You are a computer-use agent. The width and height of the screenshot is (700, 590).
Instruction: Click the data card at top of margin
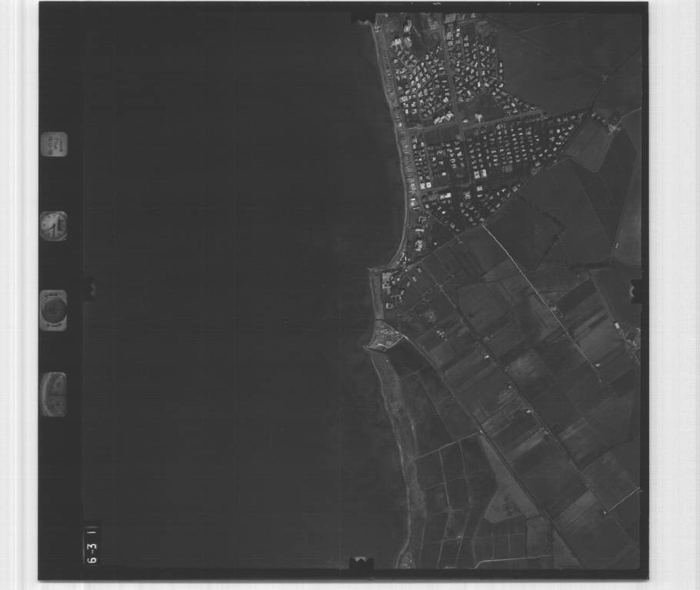pos(54,144)
